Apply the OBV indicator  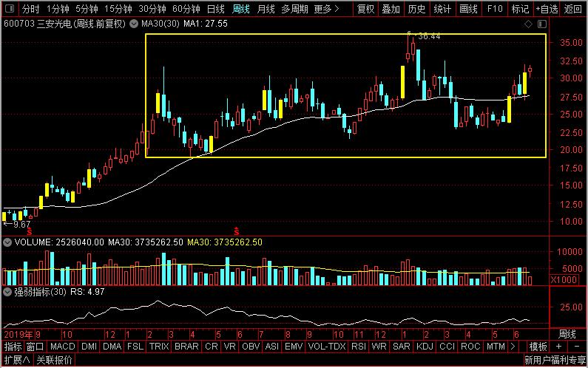point(251,347)
